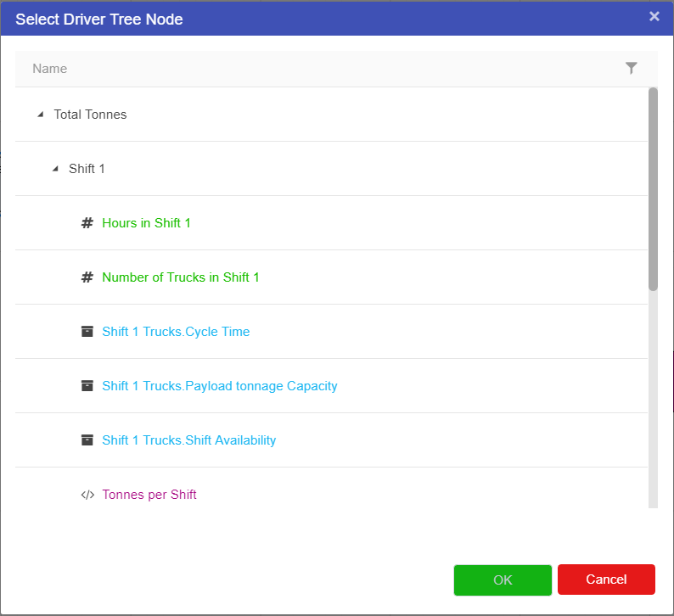Select Hours in Shift 1 node
This screenshot has width=674, height=616.
pos(146,223)
